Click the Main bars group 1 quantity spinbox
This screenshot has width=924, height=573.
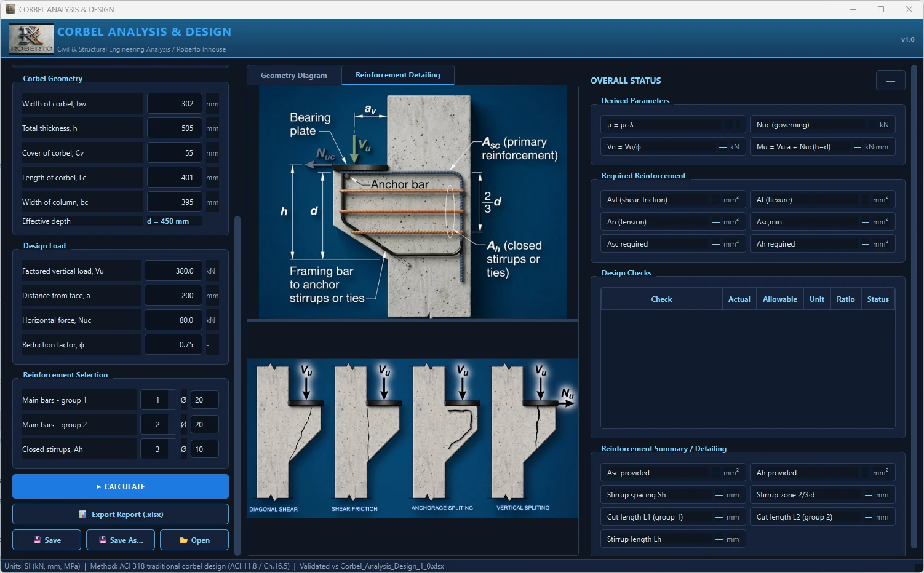(158, 400)
